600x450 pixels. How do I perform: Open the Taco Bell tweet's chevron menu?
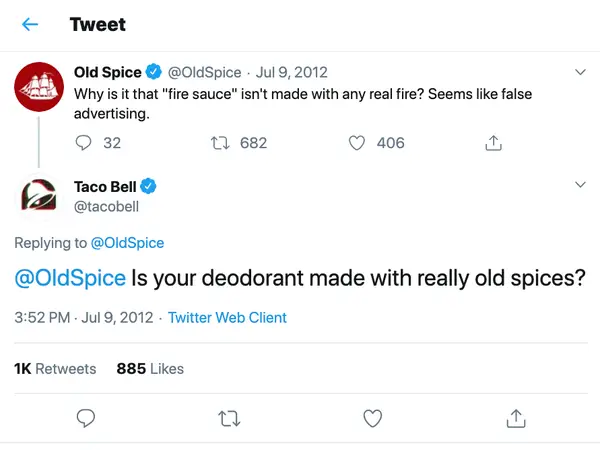(580, 185)
